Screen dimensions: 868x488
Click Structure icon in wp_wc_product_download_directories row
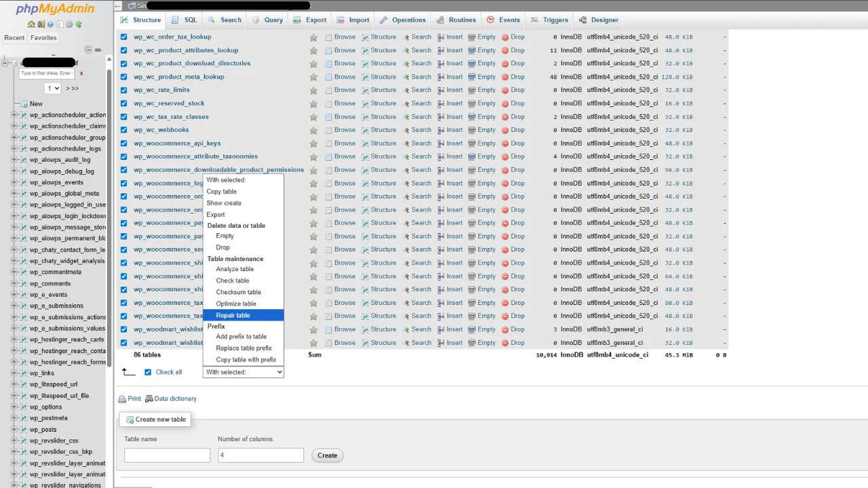pyautogui.click(x=365, y=64)
